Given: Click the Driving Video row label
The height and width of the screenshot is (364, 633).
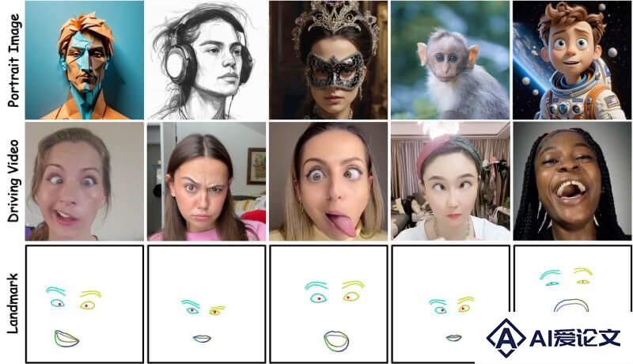Looking at the screenshot, I should coord(13,180).
